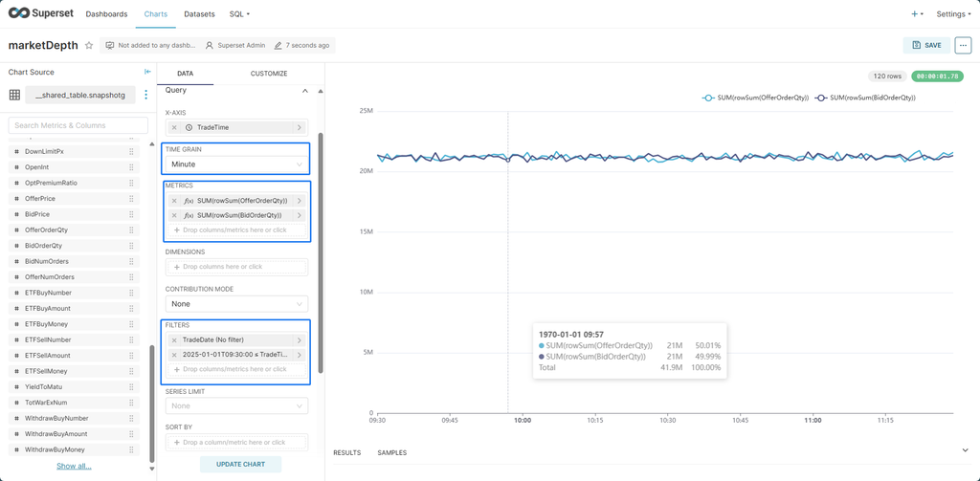Collapse the Chart Source panel
The height and width of the screenshot is (481, 980).
click(x=147, y=72)
